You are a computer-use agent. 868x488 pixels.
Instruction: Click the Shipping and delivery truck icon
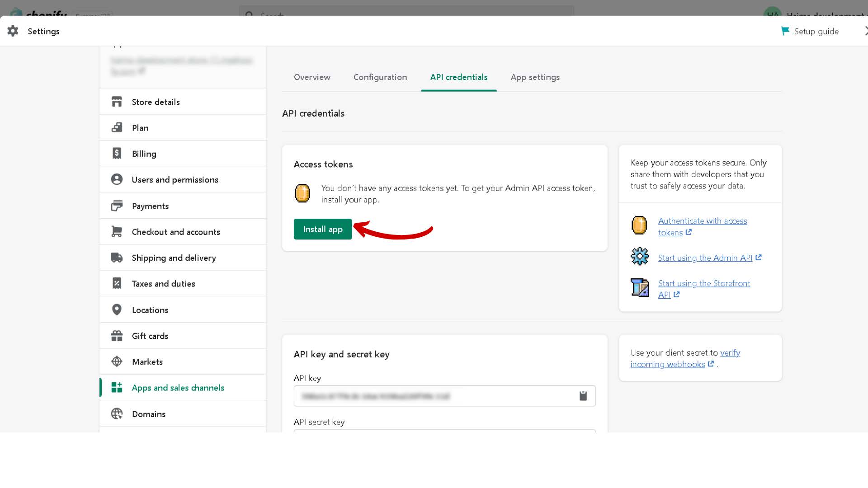[x=117, y=258]
